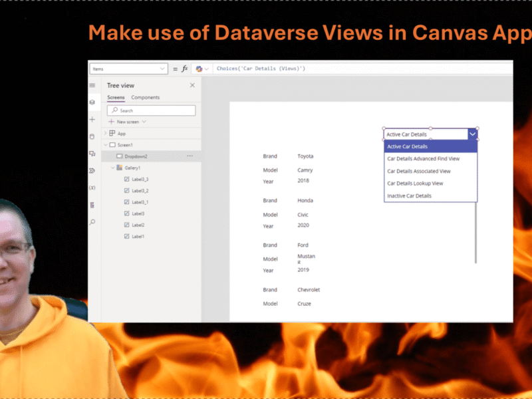Click the Camry model value
This screenshot has height=399, width=532.
click(305, 170)
